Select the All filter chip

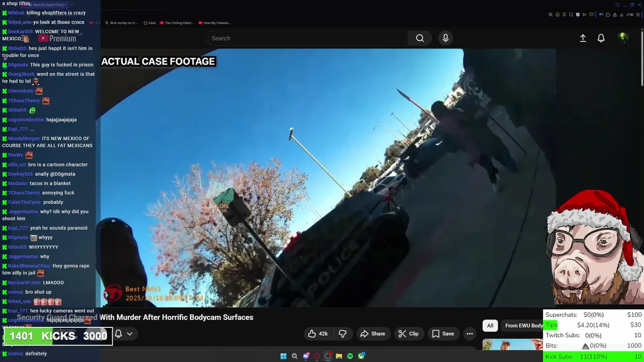pos(490,325)
